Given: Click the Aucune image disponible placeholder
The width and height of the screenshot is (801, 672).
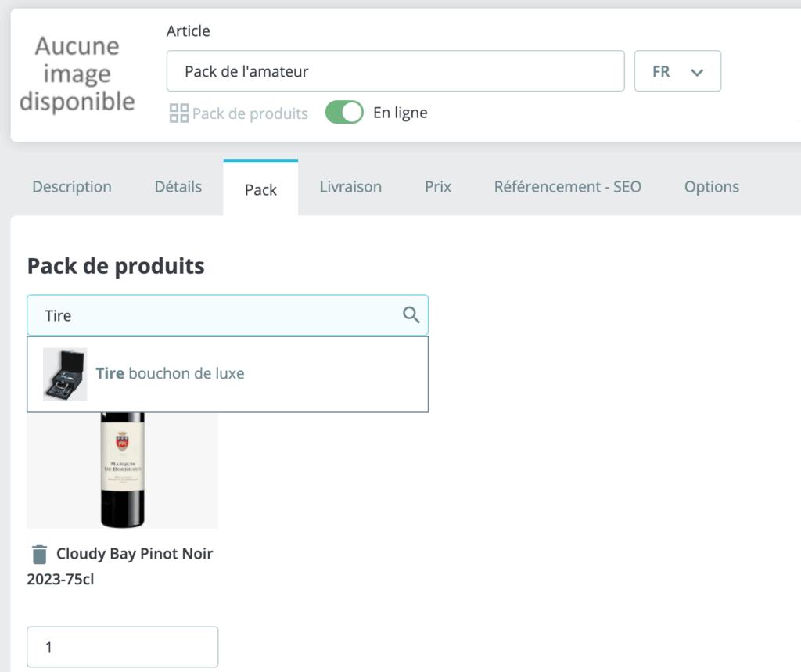Looking at the screenshot, I should [x=77, y=74].
